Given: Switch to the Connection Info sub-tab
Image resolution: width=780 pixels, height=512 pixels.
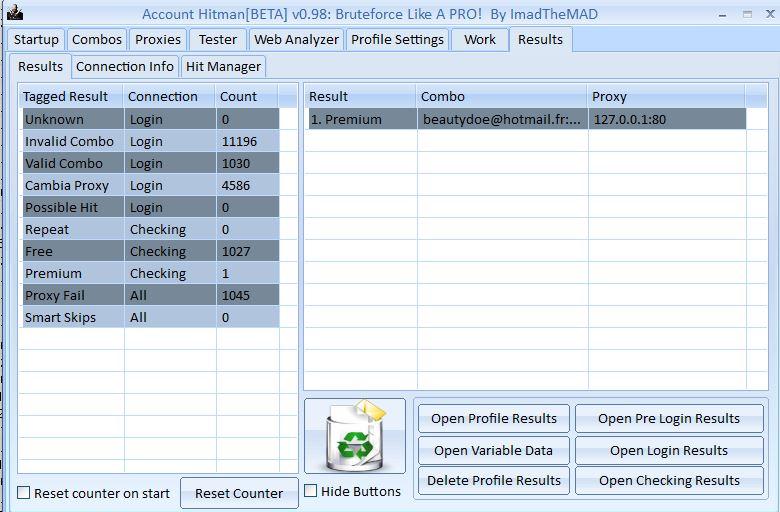Looking at the screenshot, I should (x=124, y=66).
